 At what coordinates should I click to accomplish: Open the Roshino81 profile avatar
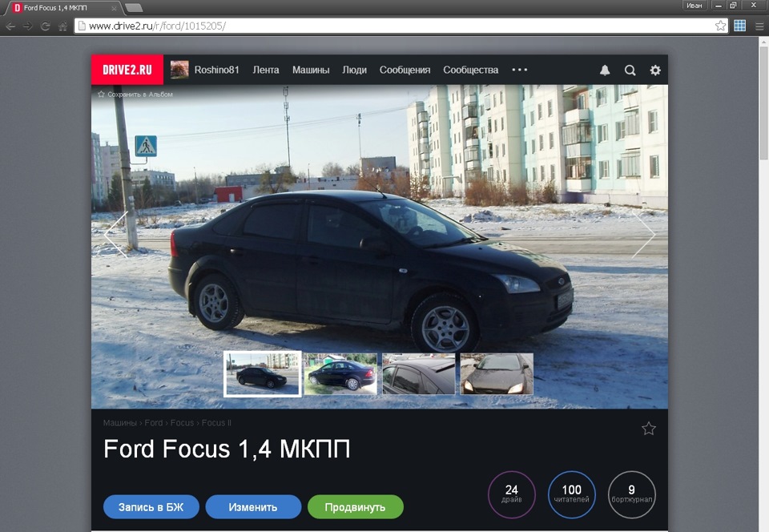[x=179, y=70]
